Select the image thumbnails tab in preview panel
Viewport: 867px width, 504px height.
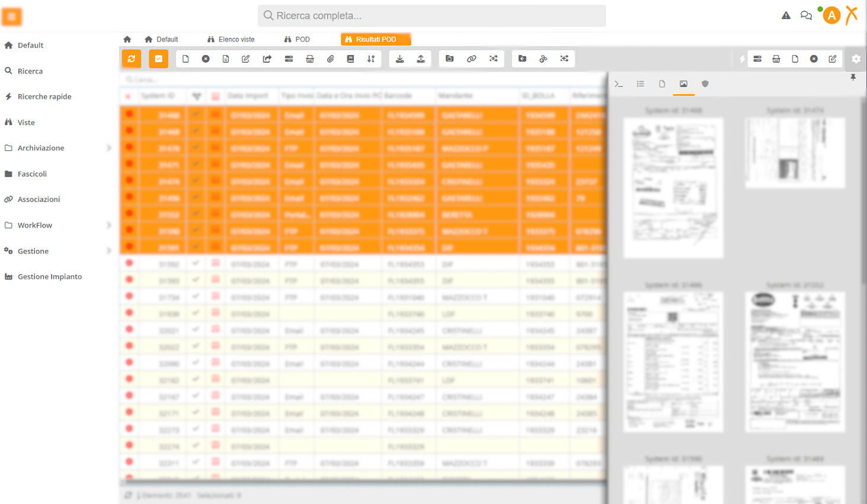tap(683, 84)
